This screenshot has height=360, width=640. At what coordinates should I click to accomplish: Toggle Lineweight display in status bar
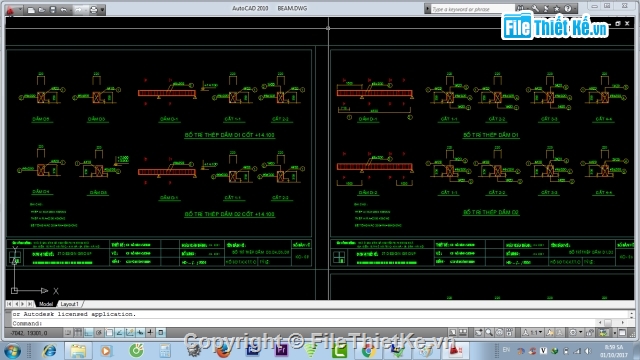pyautogui.click(x=150, y=333)
